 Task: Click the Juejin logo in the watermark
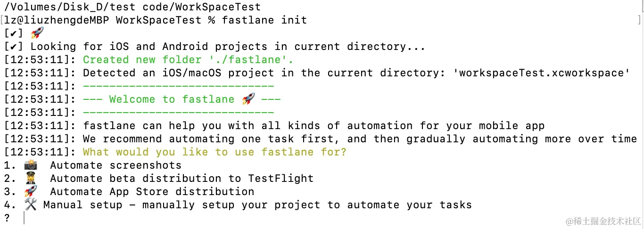[562, 221]
